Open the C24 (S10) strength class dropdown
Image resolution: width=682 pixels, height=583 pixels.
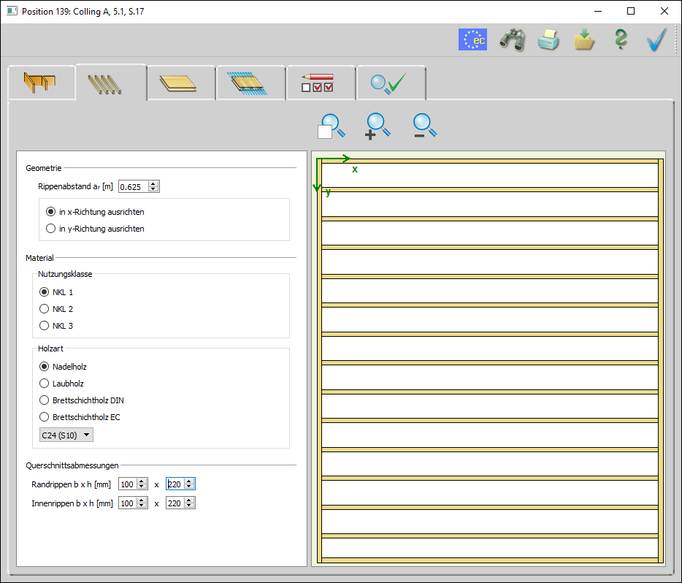tap(67, 435)
